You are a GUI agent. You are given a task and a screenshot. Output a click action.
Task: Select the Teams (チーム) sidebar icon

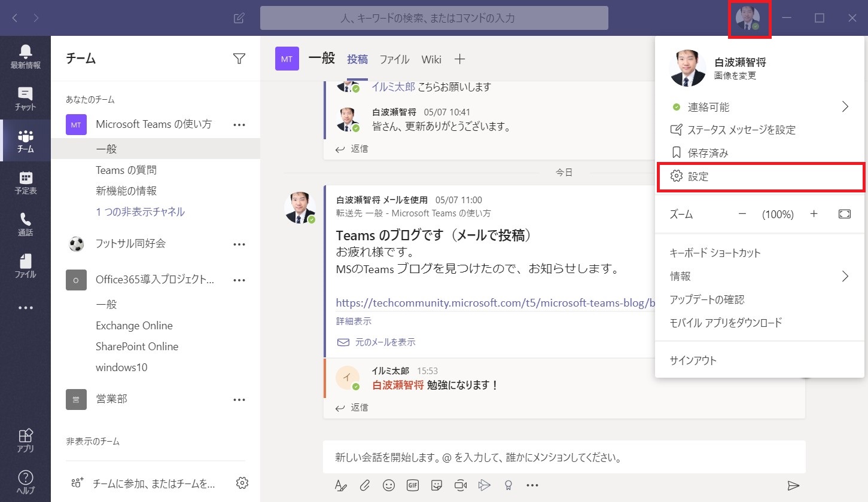pos(25,140)
